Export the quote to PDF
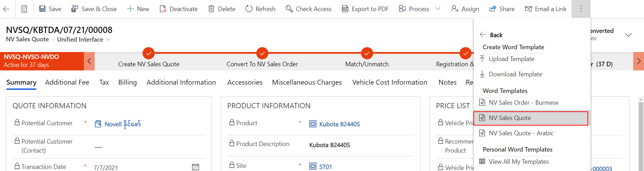The image size is (644, 171). click(x=365, y=9)
